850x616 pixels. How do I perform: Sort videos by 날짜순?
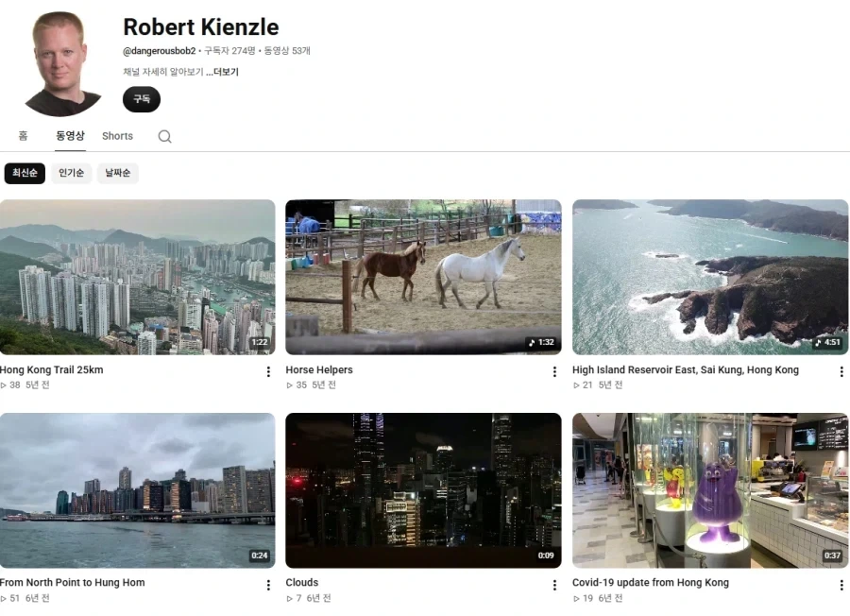(x=118, y=173)
